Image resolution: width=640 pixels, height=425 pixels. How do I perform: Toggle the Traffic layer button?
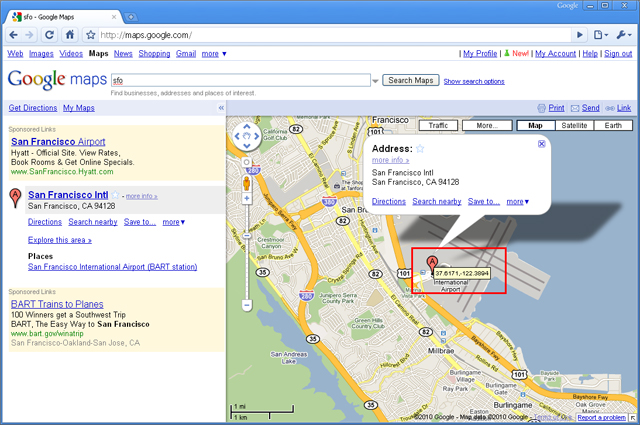click(438, 125)
